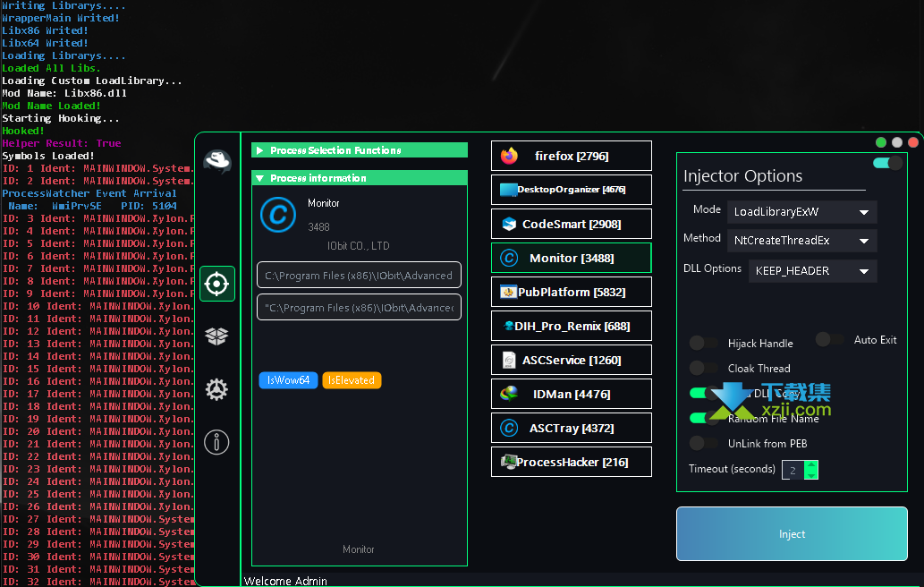Click console line 'Loaded All Libs.'
The height and width of the screenshot is (587, 924).
point(51,68)
